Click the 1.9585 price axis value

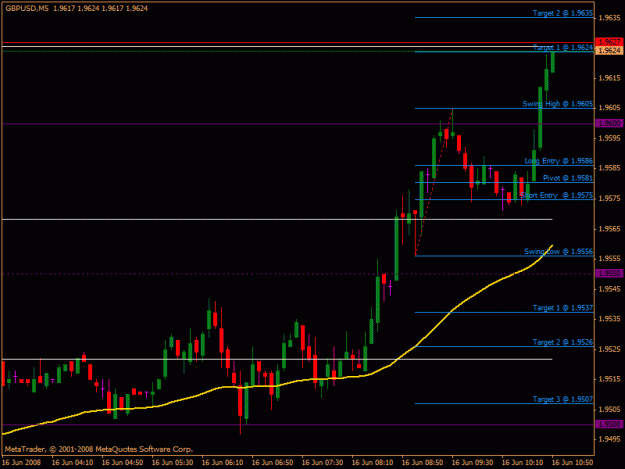point(610,168)
